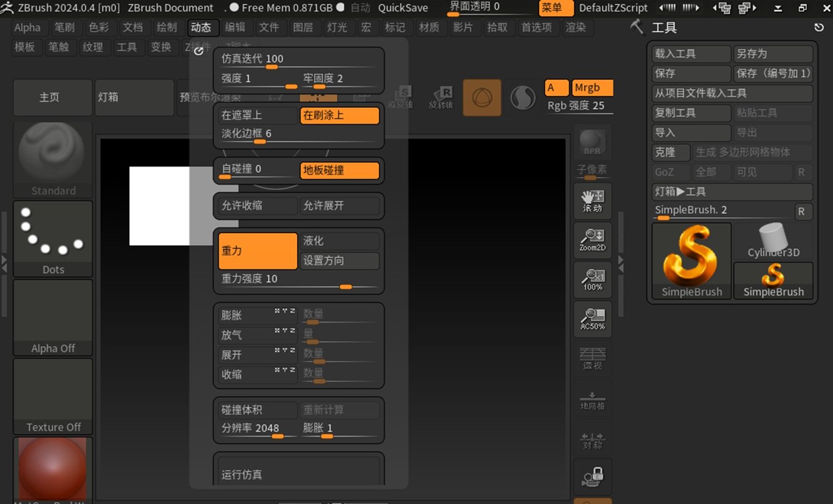Open the Transform (变换) menu
Screen dimensions: 833x504
[161, 47]
